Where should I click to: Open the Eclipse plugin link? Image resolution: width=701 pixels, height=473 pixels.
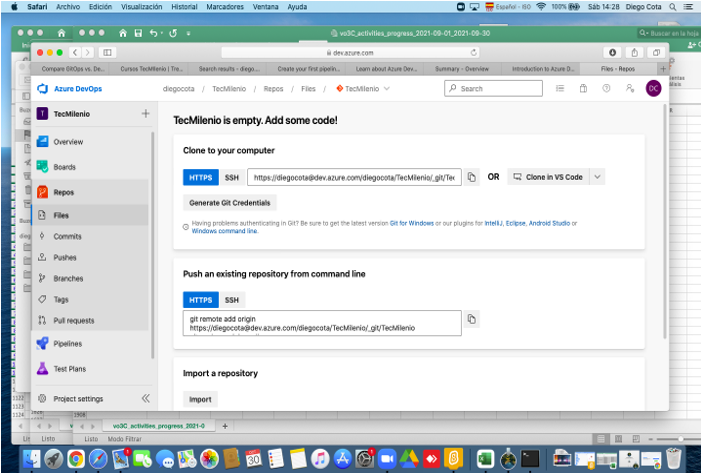pyautogui.click(x=515, y=223)
